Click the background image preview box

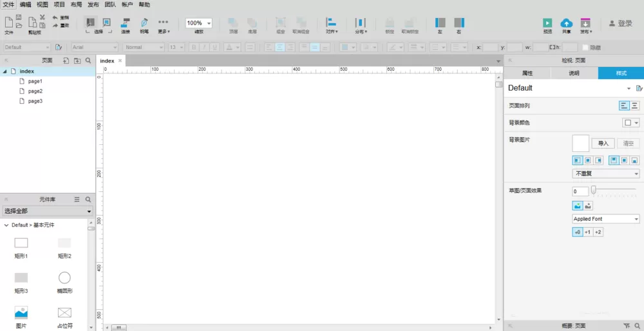pyautogui.click(x=581, y=144)
